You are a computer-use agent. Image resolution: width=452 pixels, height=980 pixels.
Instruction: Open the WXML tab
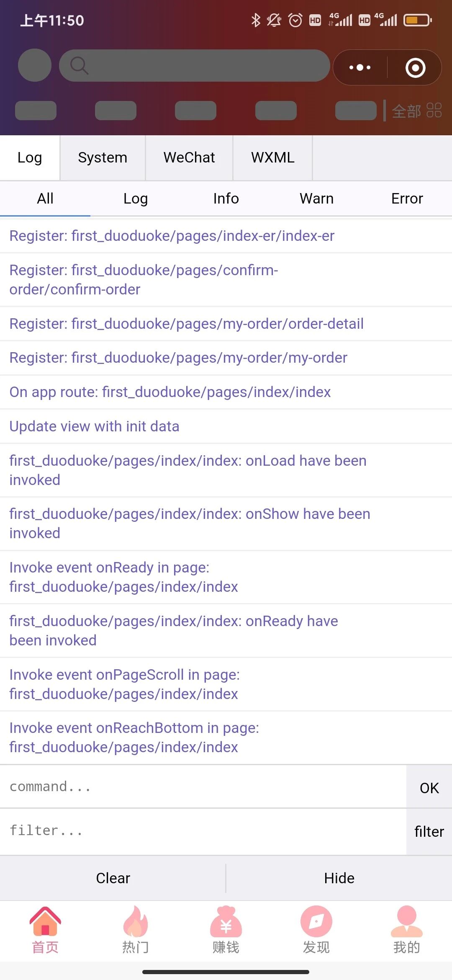click(273, 157)
